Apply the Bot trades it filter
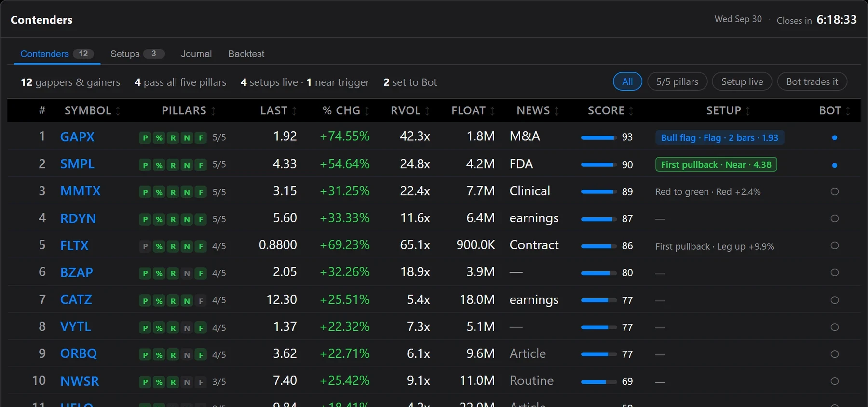The image size is (868, 407). click(x=812, y=81)
